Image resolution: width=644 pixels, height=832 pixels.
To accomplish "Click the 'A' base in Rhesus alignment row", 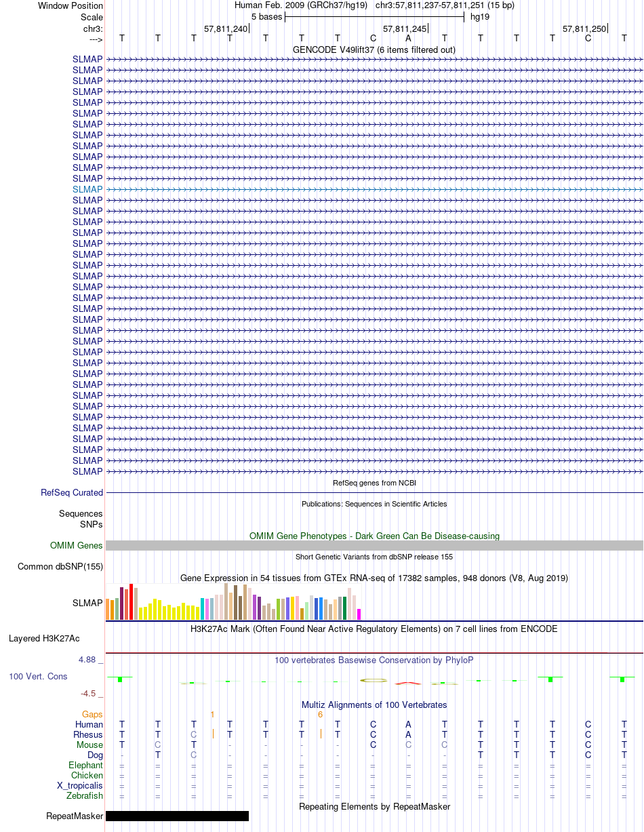I will coord(408,735).
